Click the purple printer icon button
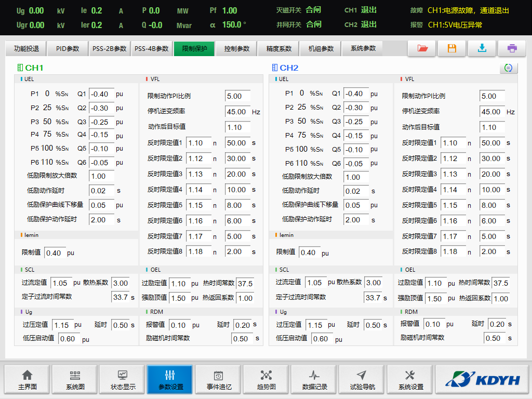Image resolution: width=532 pixels, height=399 pixels. [x=512, y=48]
